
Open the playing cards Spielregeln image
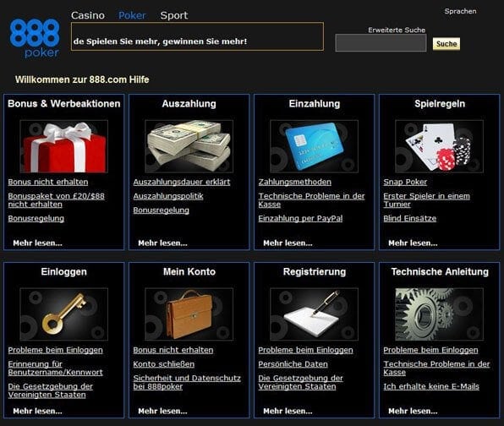pos(439,146)
